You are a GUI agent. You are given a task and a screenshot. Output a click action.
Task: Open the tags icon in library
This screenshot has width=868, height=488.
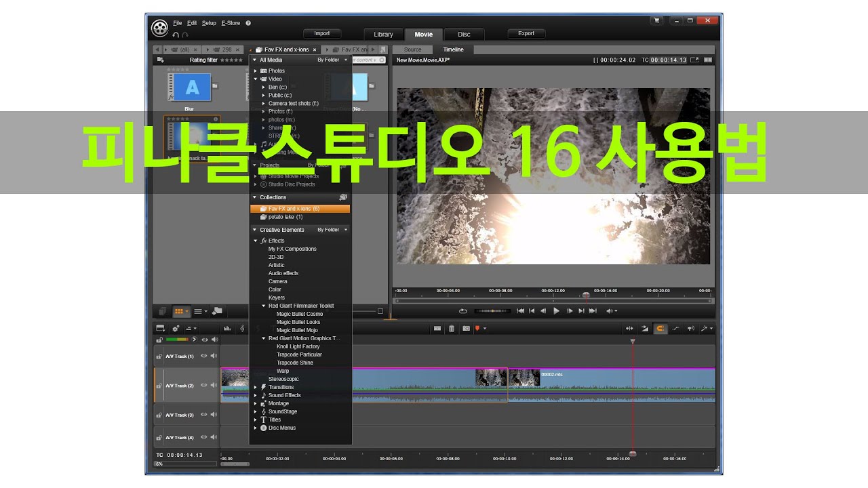[x=217, y=311]
